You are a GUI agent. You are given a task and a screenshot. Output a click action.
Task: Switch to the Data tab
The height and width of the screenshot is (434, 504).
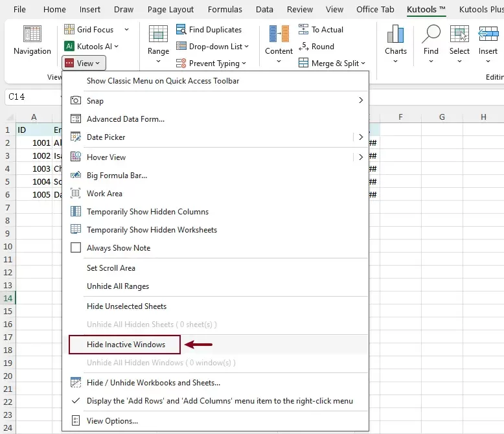click(264, 10)
